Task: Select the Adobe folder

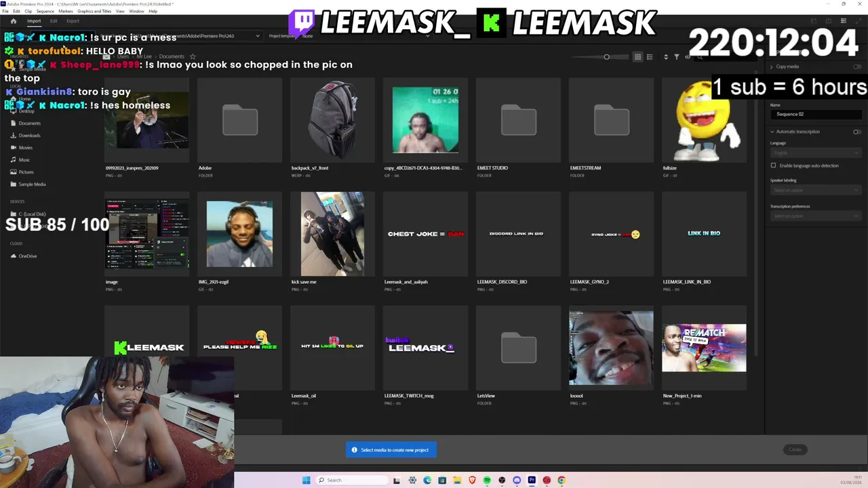Action: pos(239,121)
